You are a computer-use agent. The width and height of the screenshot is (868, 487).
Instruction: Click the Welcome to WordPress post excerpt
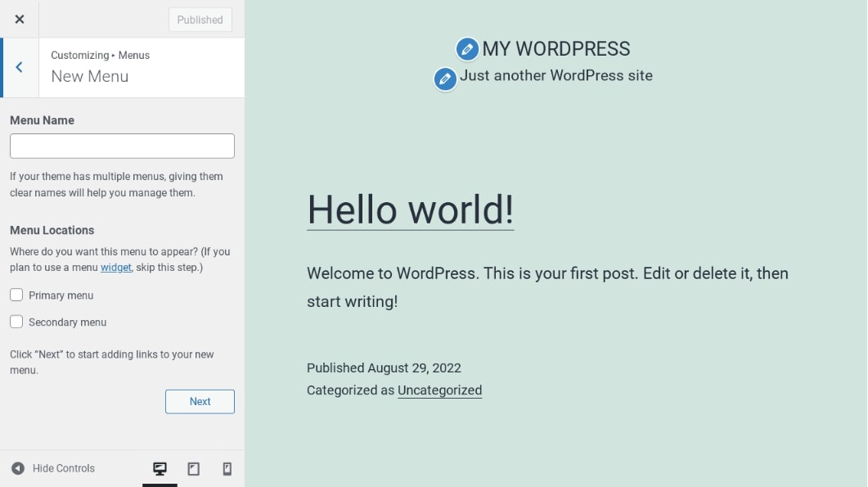pyautogui.click(x=546, y=286)
